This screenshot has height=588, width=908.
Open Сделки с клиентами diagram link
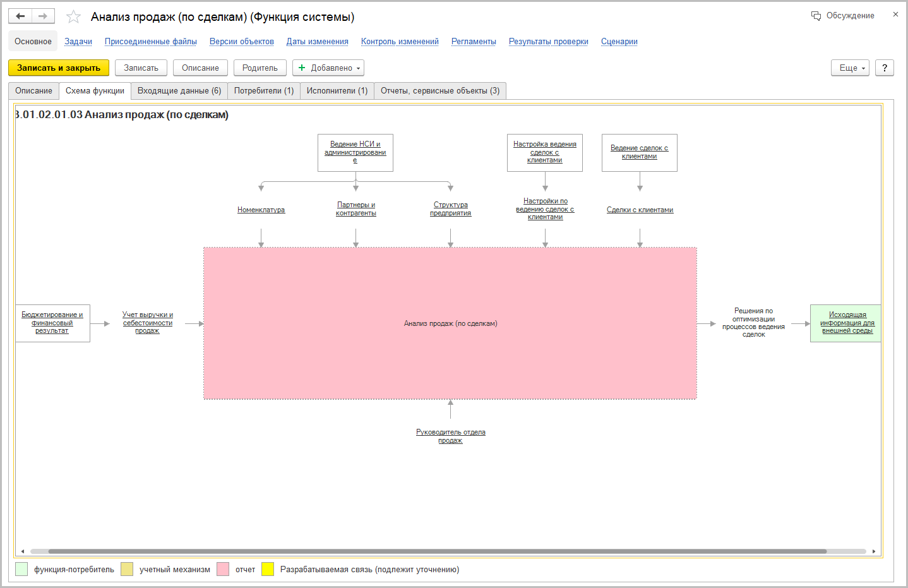(x=640, y=210)
